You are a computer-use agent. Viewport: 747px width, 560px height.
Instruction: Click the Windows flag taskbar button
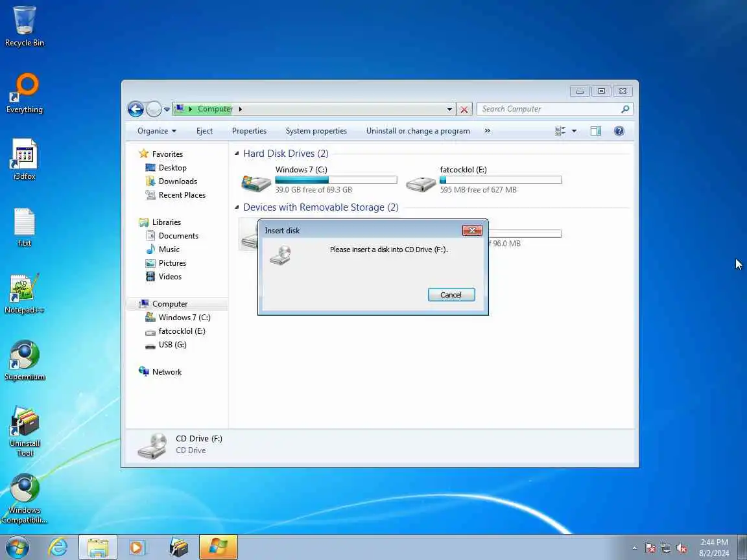218,547
